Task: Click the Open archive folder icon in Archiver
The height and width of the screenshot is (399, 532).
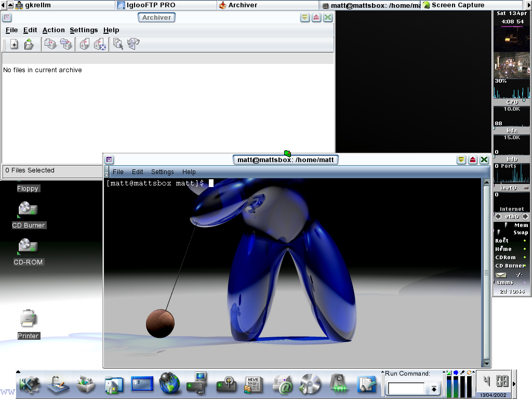Action: pyautogui.click(x=29, y=44)
